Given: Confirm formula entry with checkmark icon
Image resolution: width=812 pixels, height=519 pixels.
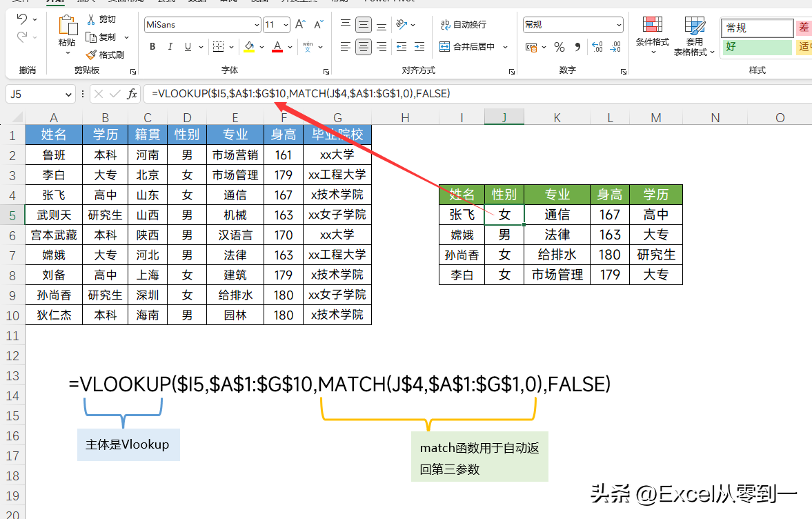Looking at the screenshot, I should [x=115, y=94].
